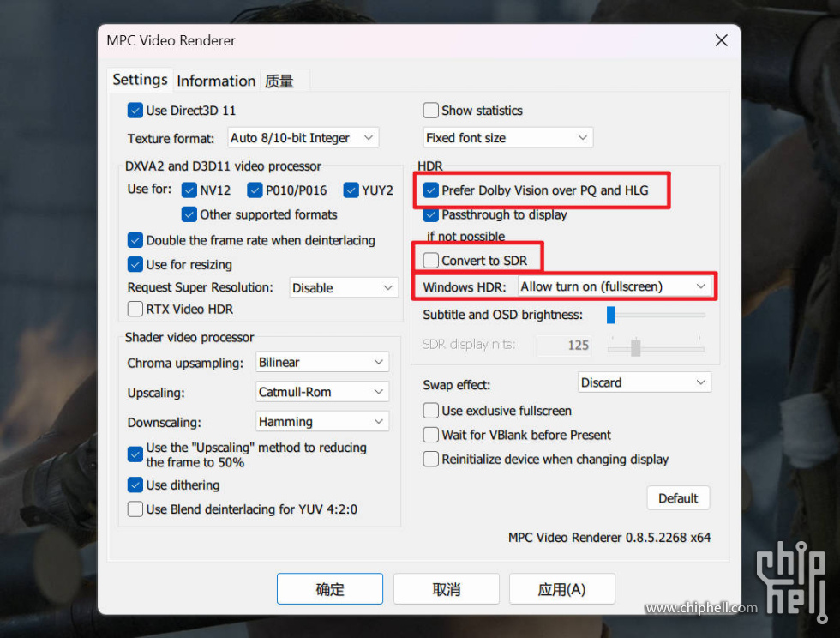The image size is (840, 638).
Task: Click the SDR display nits value field
Action: [564, 346]
